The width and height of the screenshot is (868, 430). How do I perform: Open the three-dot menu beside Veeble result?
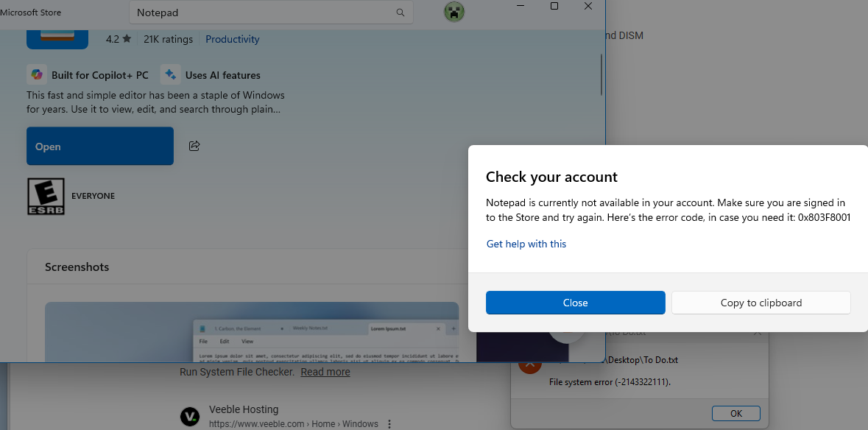tap(389, 424)
